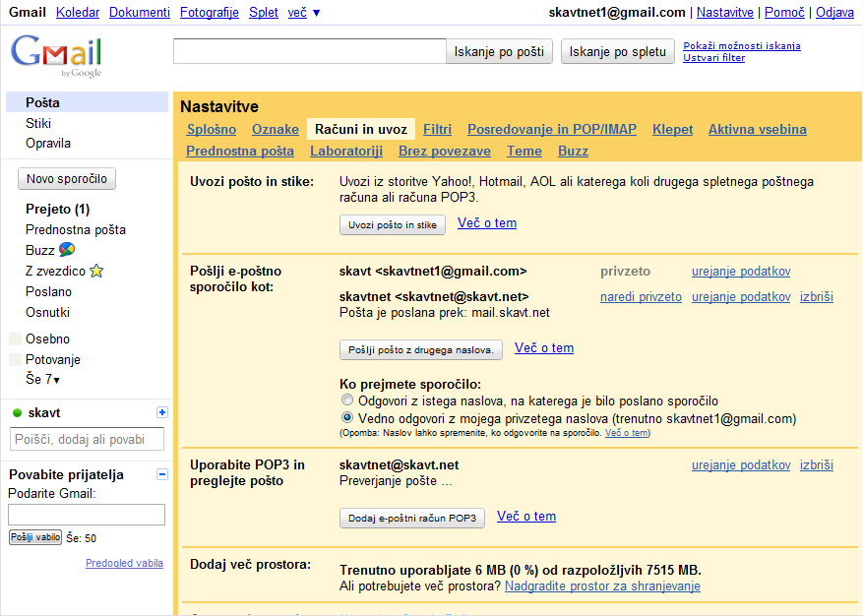Click the 'Iskanje po spletu' button
This screenshot has width=863, height=616.
pyautogui.click(x=618, y=52)
